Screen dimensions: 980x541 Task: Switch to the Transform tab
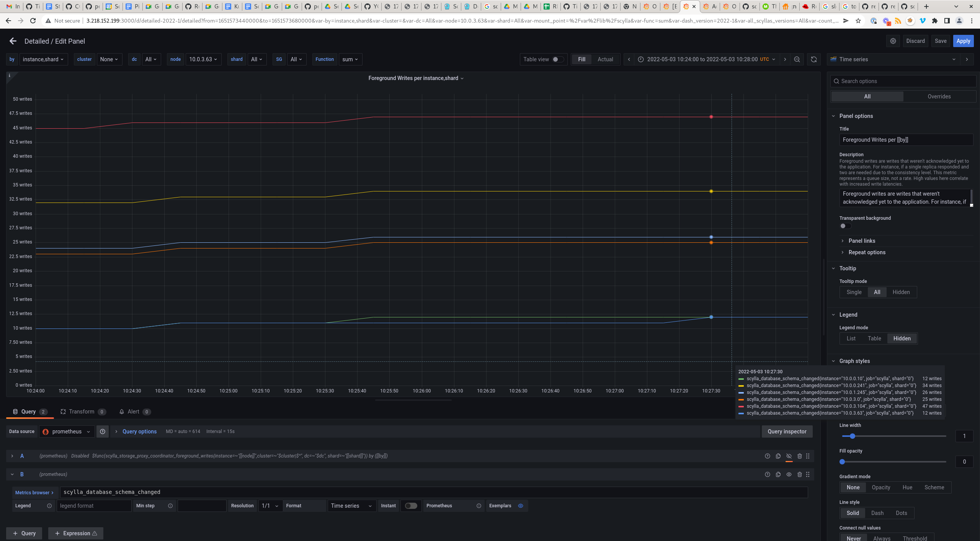click(82, 412)
